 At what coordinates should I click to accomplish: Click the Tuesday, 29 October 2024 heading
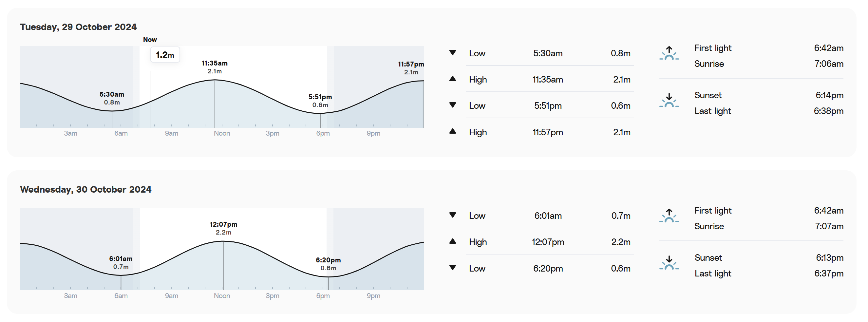coord(78,27)
